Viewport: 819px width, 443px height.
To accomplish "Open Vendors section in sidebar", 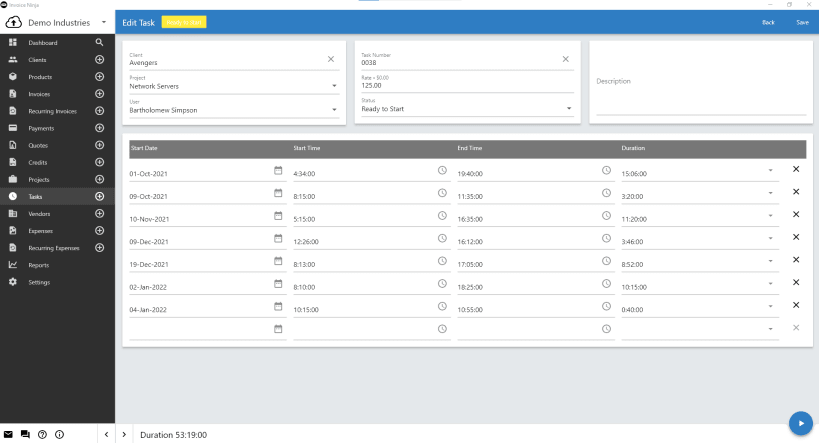I will click(x=39, y=214).
